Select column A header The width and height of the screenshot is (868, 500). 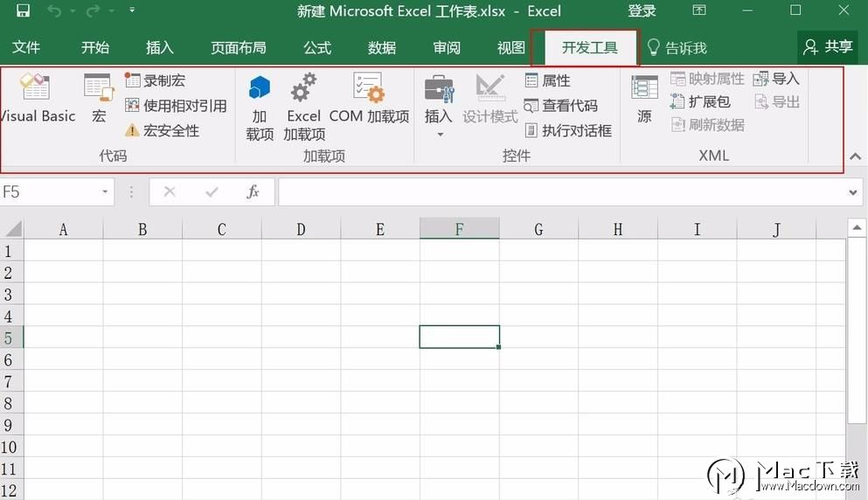click(63, 229)
